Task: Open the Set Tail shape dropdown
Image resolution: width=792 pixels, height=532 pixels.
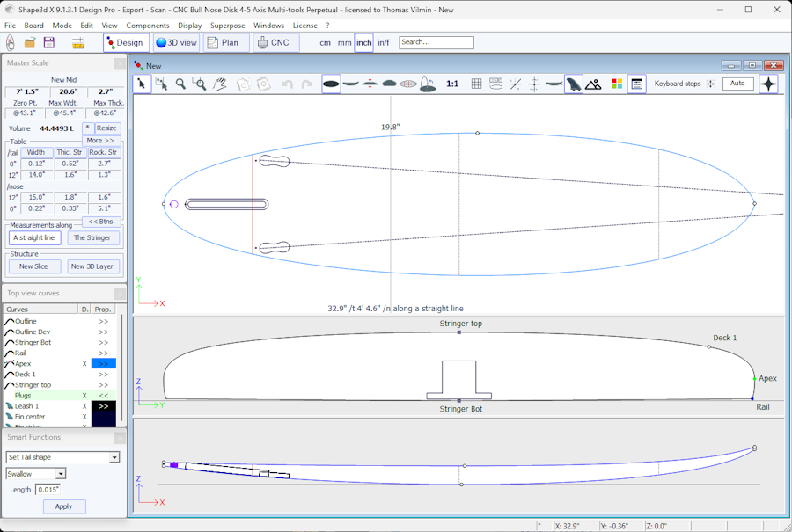Action: coord(114,457)
